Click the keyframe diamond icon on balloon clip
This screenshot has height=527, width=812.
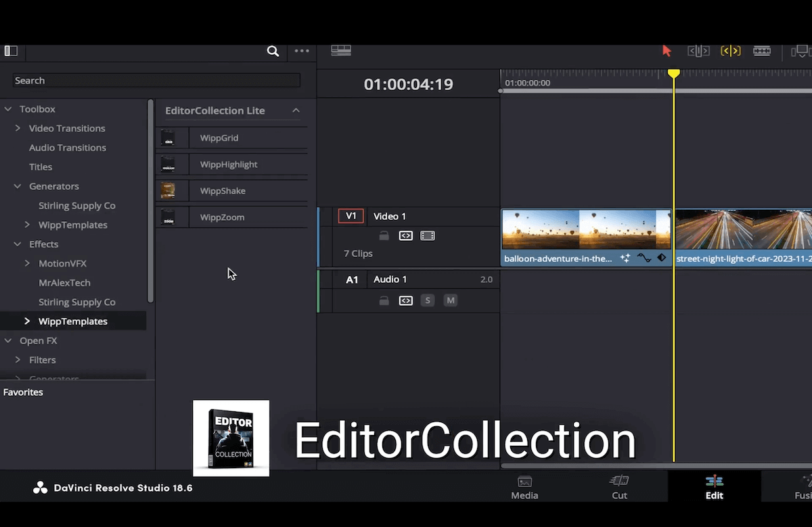click(662, 258)
